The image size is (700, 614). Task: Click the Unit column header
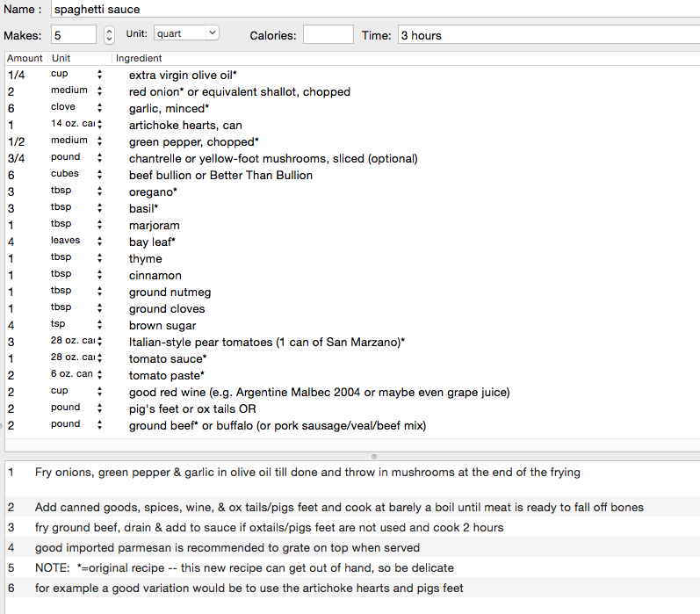tap(61, 58)
